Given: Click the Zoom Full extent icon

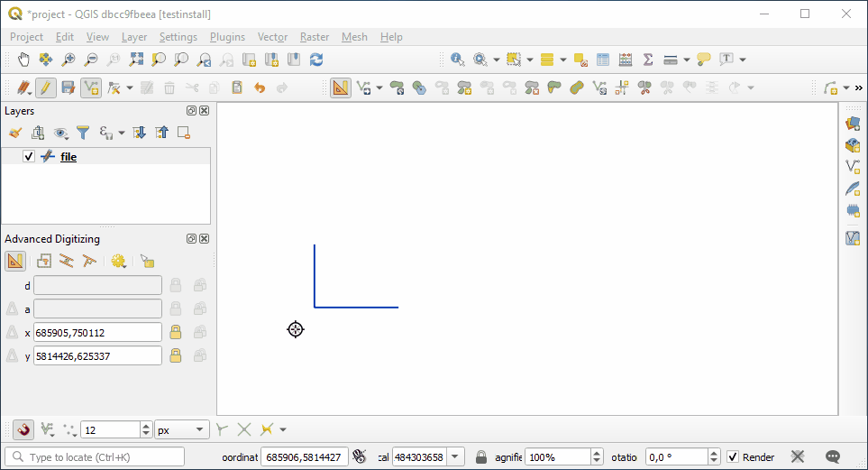Looking at the screenshot, I should (x=136, y=60).
